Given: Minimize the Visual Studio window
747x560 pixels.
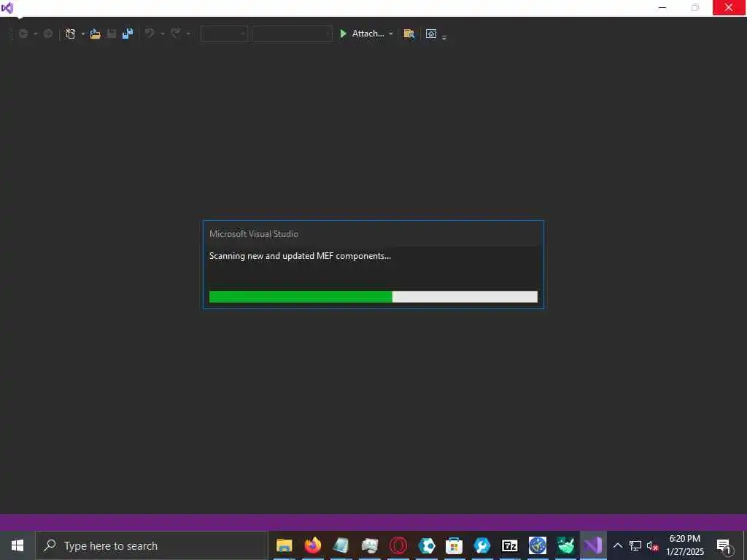Looking at the screenshot, I should pos(662,7).
